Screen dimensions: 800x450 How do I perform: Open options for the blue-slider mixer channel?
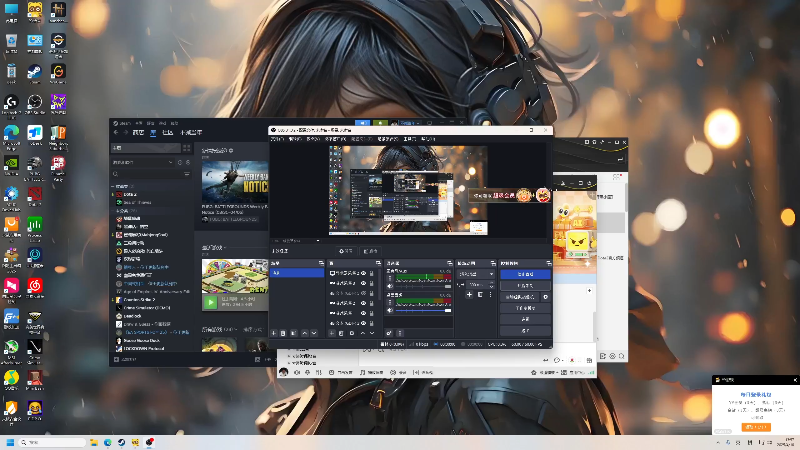tap(390, 303)
